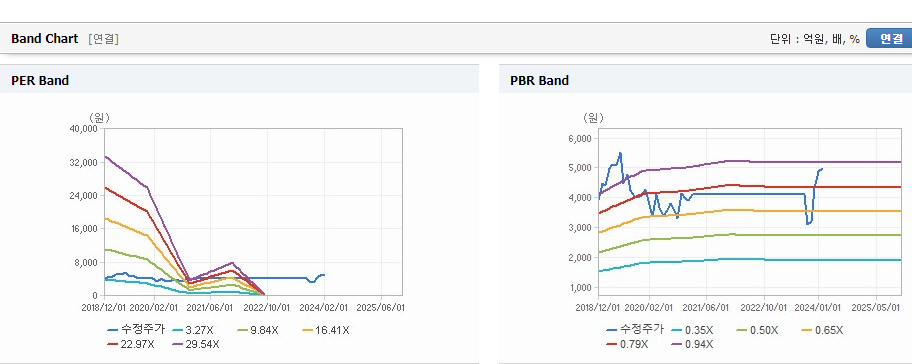Click the PBR Band panel title
This screenshot has height=364, width=912.
(x=539, y=81)
